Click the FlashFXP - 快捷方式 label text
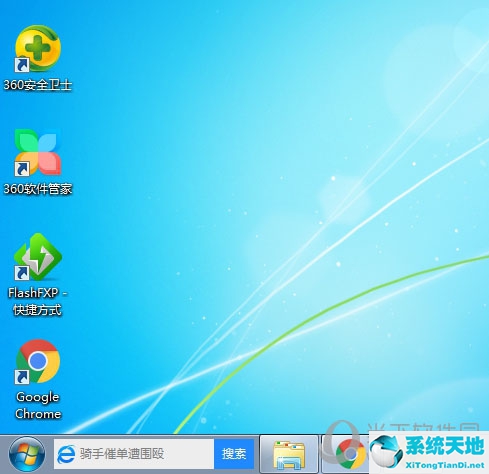489x474 pixels. click(38, 301)
